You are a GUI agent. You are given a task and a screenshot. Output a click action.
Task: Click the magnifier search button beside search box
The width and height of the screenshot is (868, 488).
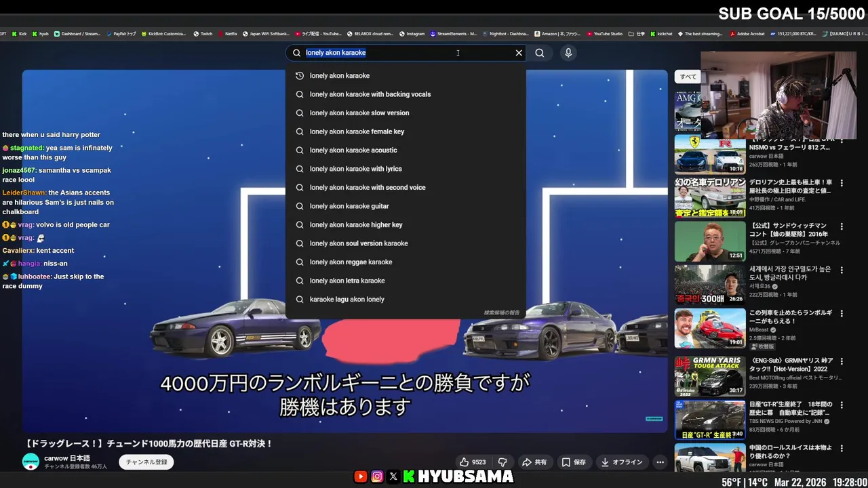coord(540,53)
